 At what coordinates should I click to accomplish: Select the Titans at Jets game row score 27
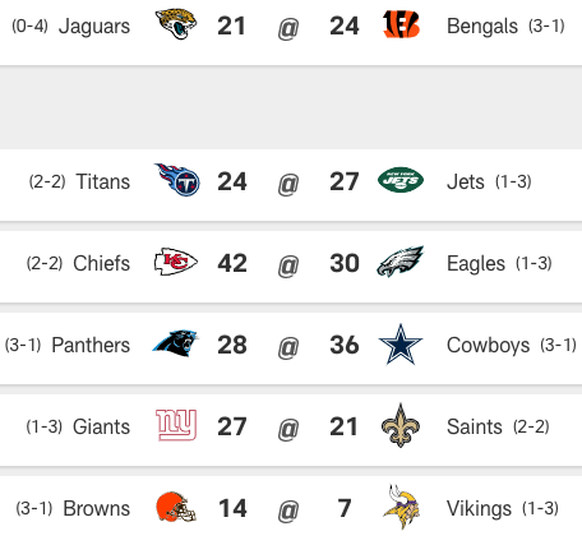tap(344, 182)
